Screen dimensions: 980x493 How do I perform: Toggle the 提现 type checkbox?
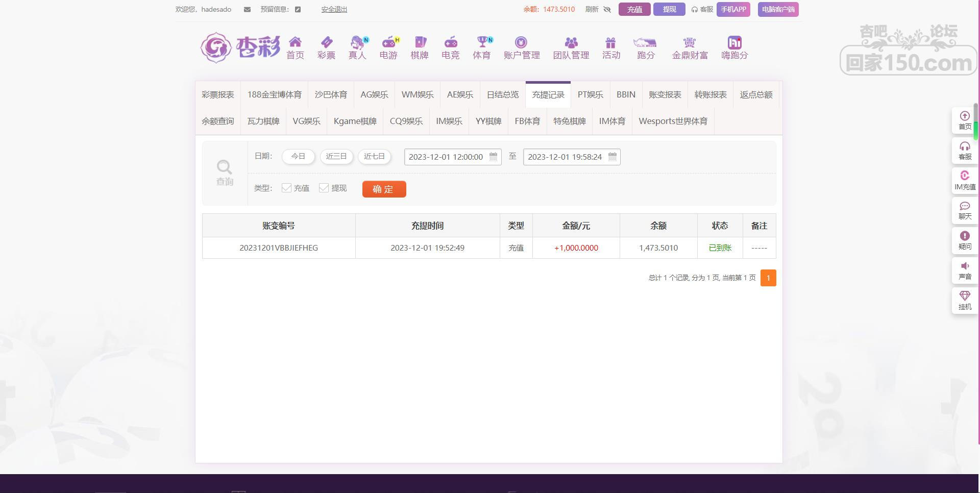pyautogui.click(x=324, y=188)
